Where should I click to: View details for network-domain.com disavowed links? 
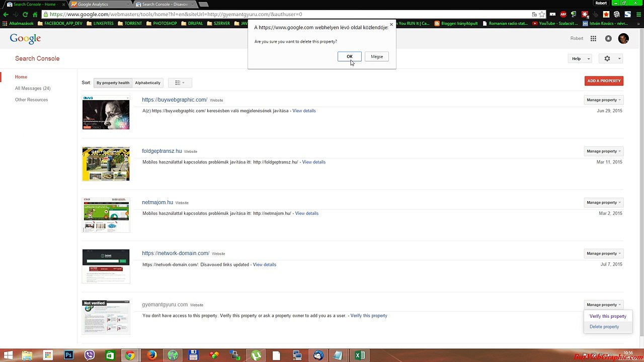[264, 264]
